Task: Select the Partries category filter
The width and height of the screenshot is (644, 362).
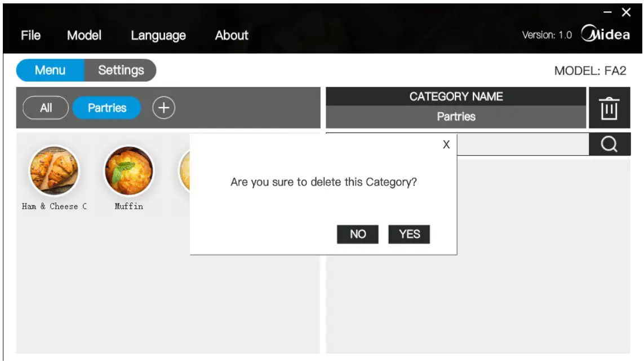Action: 106,107
